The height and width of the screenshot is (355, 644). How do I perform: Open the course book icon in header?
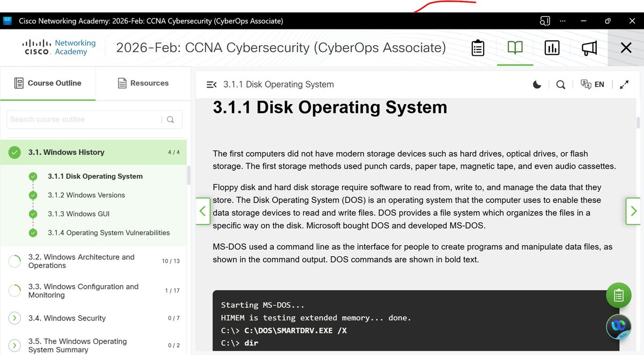point(515,48)
